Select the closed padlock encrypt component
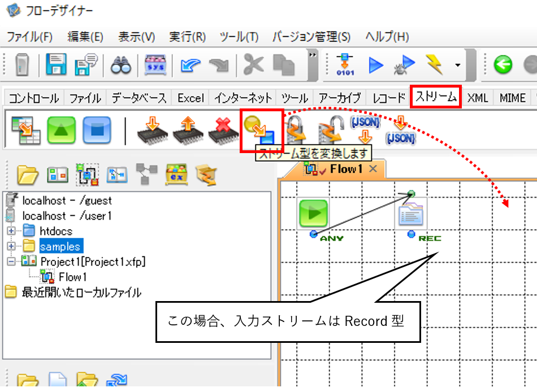The height and width of the screenshot is (392, 537). pos(296,130)
